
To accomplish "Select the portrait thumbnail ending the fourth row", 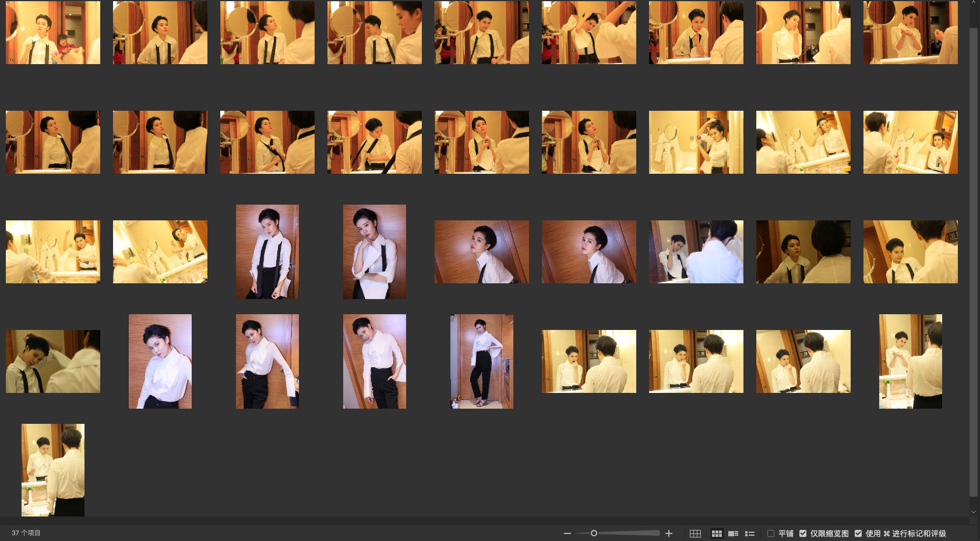I will (x=910, y=361).
